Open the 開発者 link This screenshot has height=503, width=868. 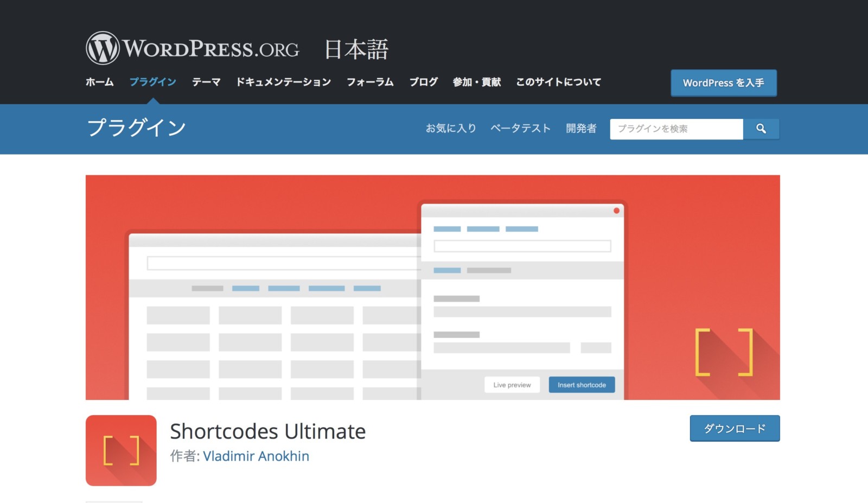pyautogui.click(x=581, y=128)
